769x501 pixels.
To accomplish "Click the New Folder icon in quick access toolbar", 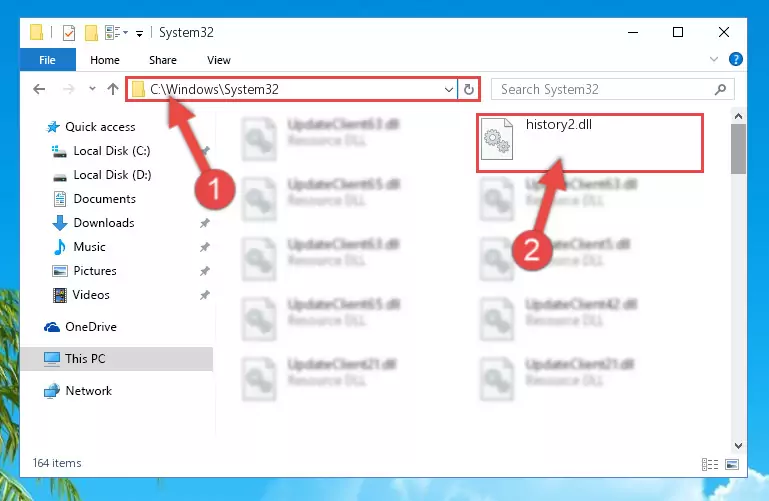I will click(x=91, y=33).
